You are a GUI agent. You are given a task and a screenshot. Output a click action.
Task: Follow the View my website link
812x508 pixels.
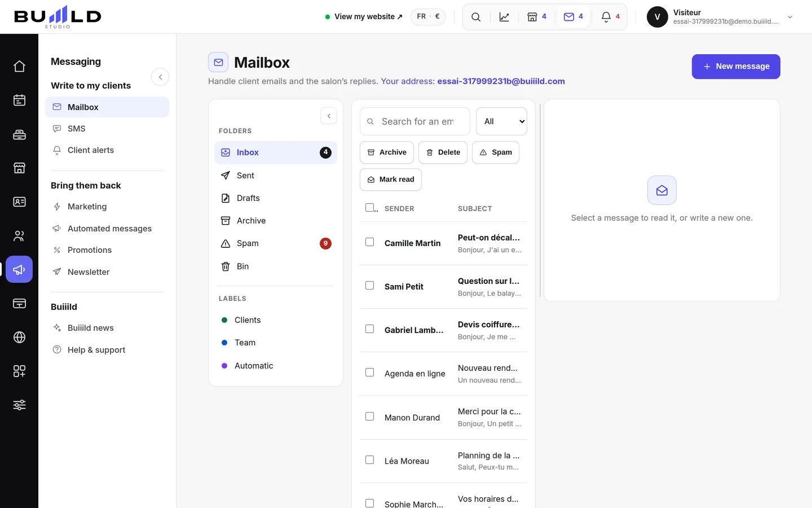pyautogui.click(x=364, y=17)
